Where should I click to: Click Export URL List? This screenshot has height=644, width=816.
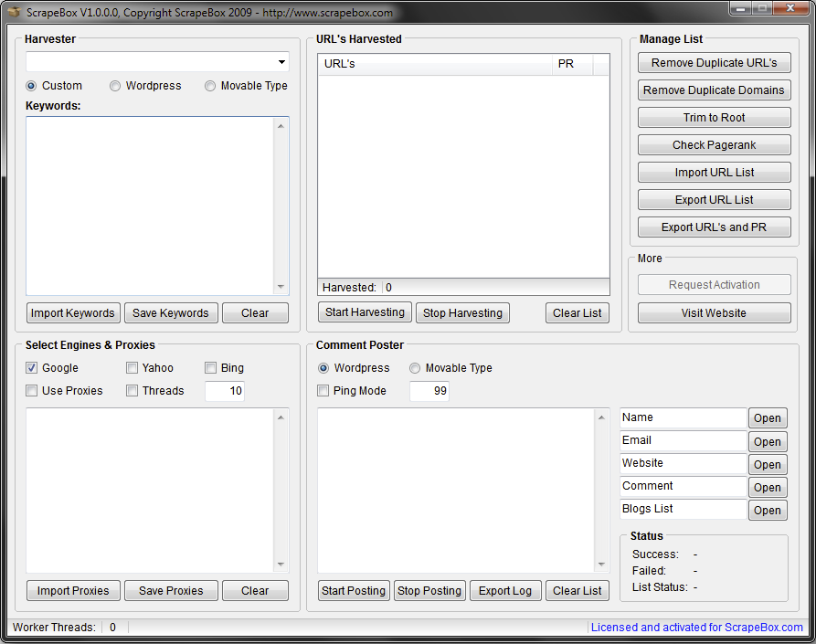(714, 200)
